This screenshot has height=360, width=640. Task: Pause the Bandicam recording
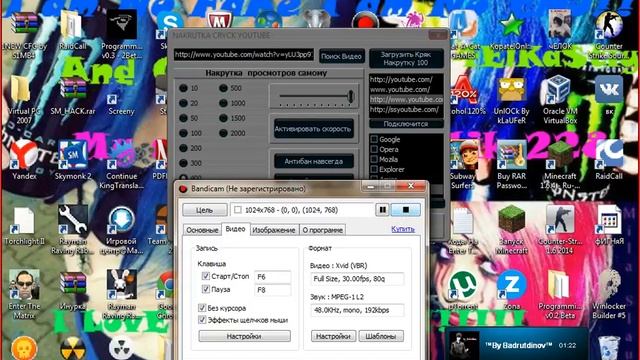(x=382, y=210)
